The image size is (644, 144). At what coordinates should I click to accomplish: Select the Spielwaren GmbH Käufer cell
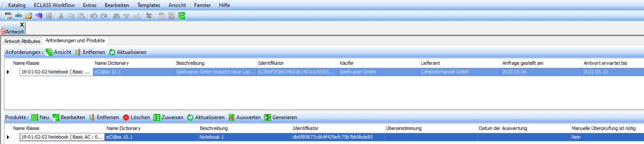[357, 72]
